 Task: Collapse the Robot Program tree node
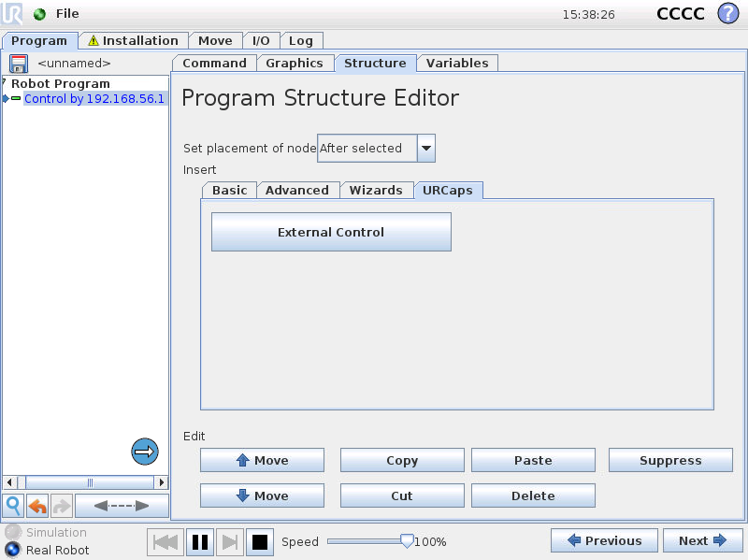5,82
